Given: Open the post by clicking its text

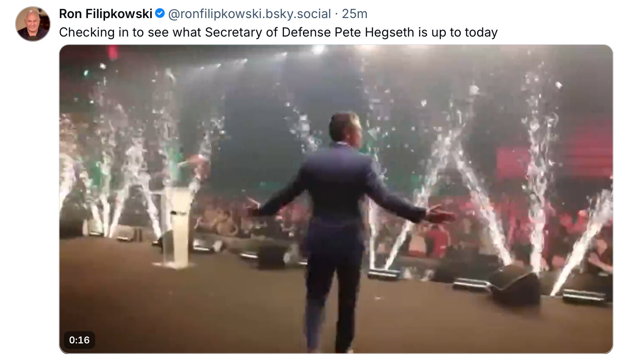Looking at the screenshot, I should click(278, 32).
